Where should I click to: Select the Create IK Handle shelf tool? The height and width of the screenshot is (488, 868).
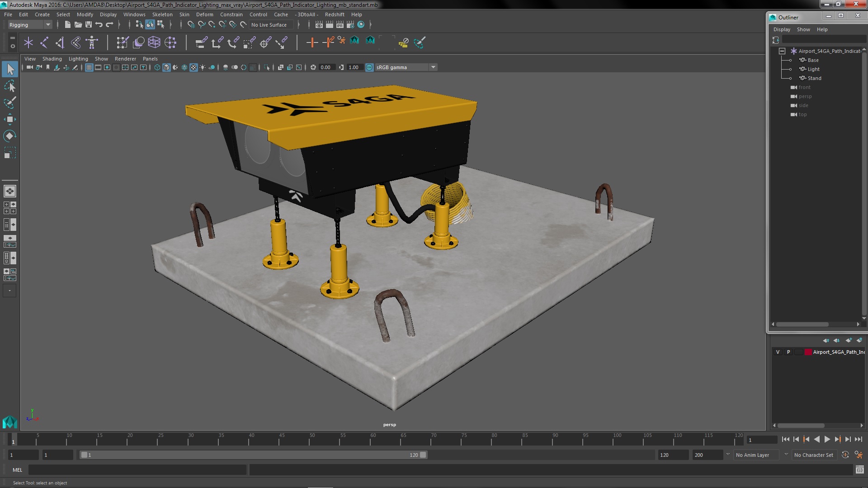click(x=60, y=43)
